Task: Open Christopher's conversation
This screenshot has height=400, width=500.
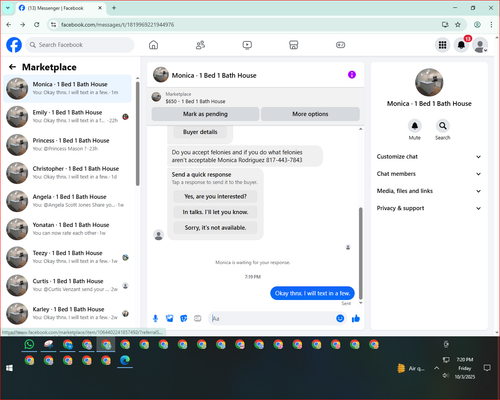Action: click(x=68, y=173)
